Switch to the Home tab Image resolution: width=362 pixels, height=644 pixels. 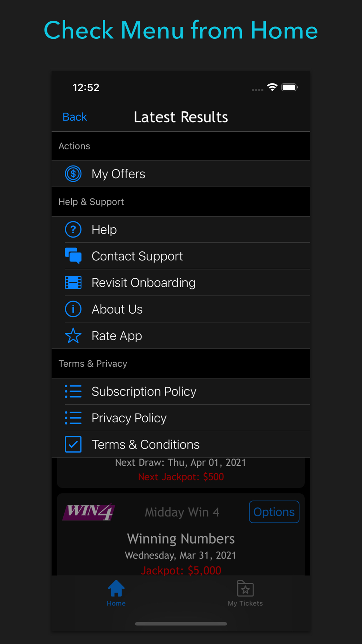pos(116,593)
